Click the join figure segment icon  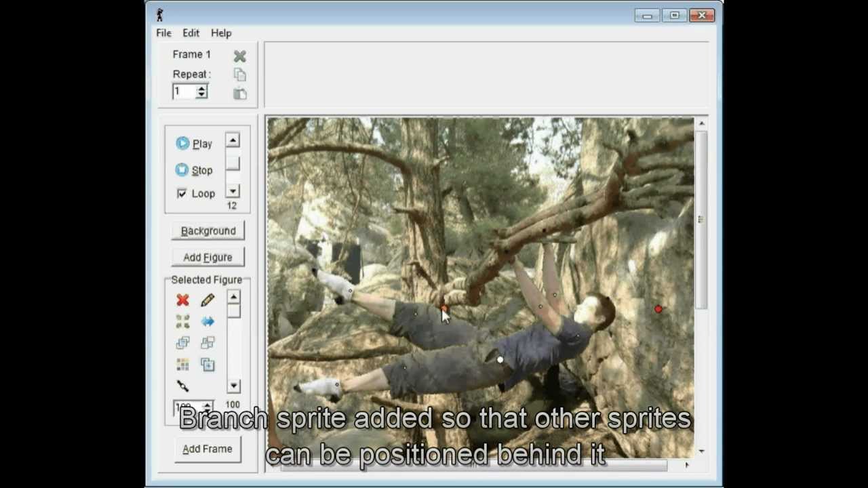pos(182,386)
